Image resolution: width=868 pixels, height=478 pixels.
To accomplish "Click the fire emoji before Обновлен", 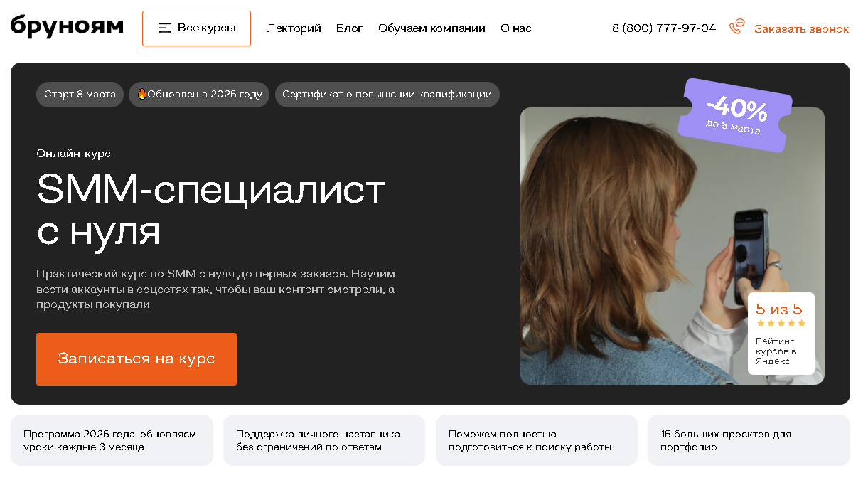I will tap(141, 94).
